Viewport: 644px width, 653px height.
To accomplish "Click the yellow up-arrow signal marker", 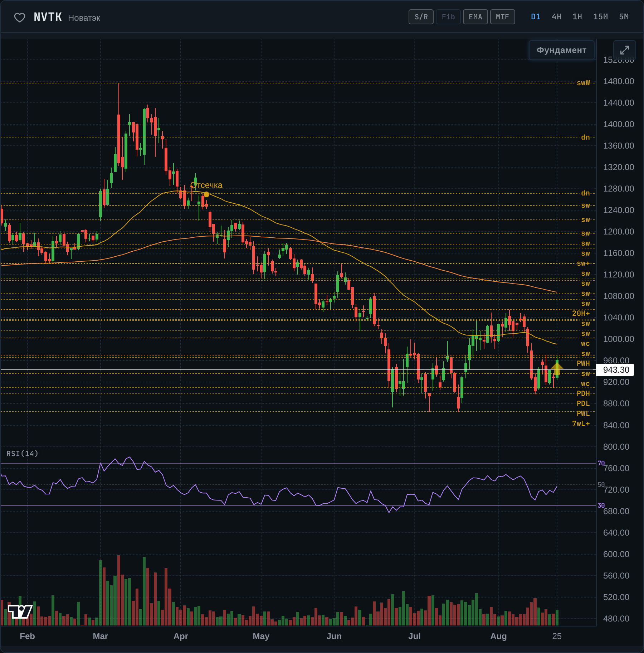I will tap(557, 368).
